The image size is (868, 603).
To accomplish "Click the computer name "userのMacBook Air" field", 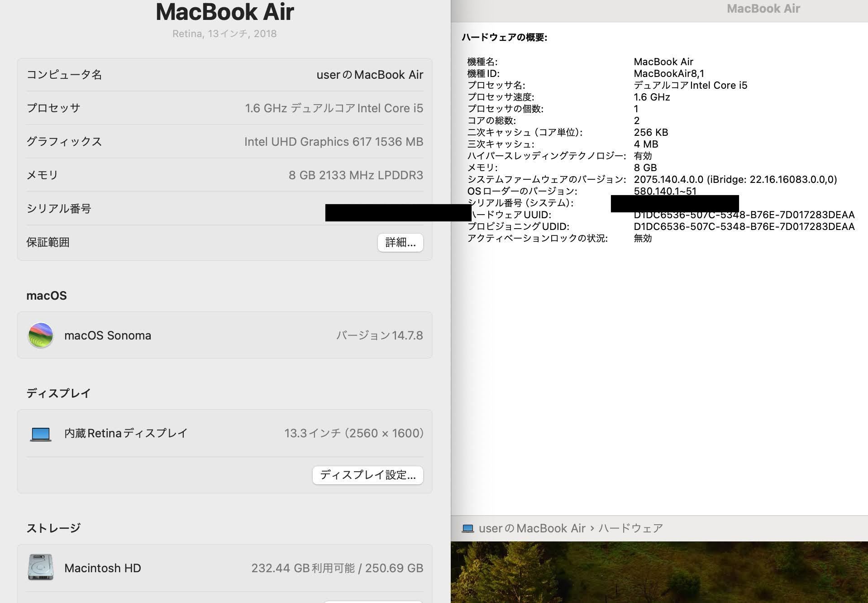I will (x=369, y=75).
